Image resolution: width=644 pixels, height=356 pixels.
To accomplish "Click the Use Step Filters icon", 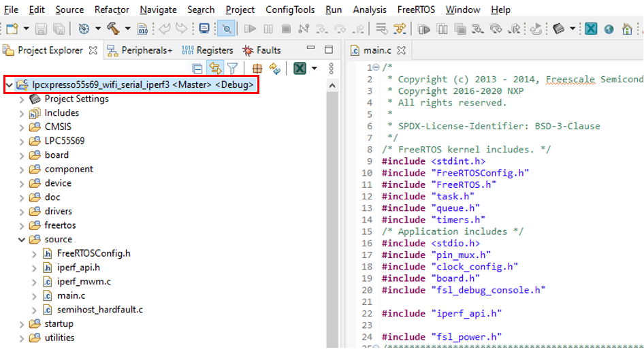I will tap(381, 29).
